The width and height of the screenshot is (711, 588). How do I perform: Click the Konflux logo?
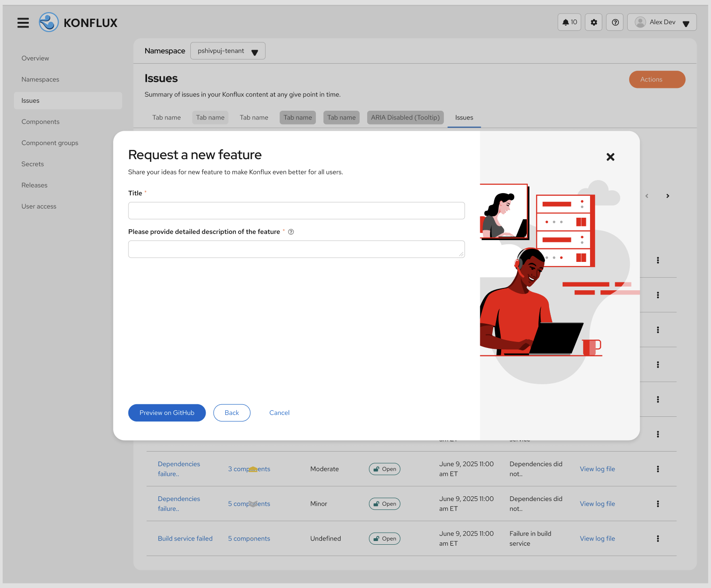click(78, 22)
